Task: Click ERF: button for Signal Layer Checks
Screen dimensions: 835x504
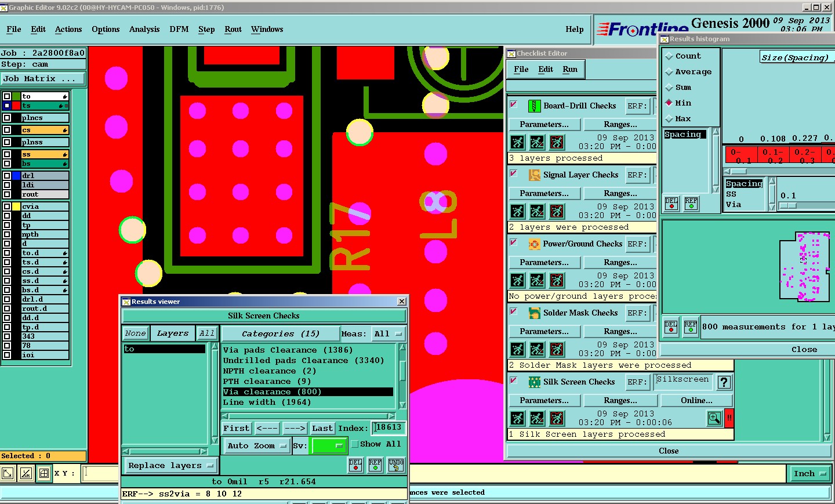Action: [637, 175]
